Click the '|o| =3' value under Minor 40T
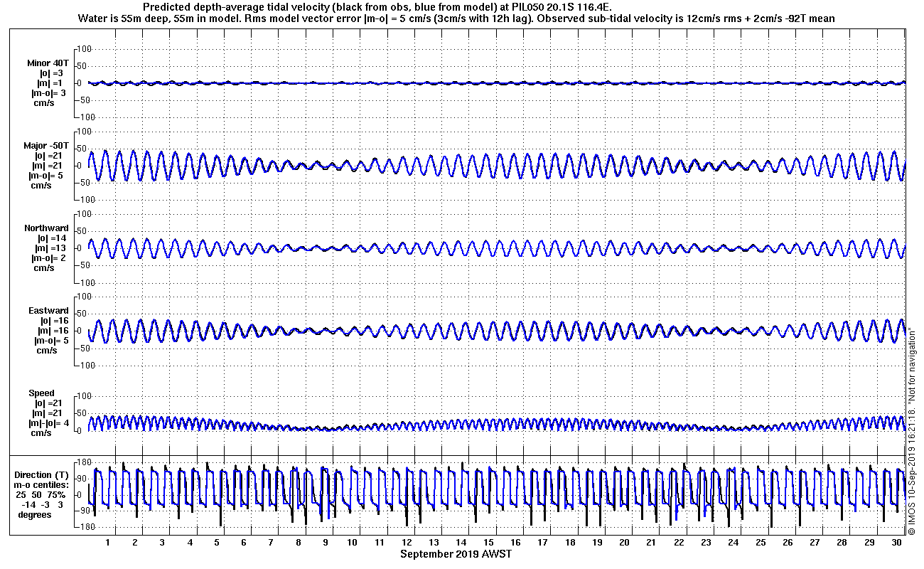The height and width of the screenshot is (569, 924). click(x=51, y=73)
